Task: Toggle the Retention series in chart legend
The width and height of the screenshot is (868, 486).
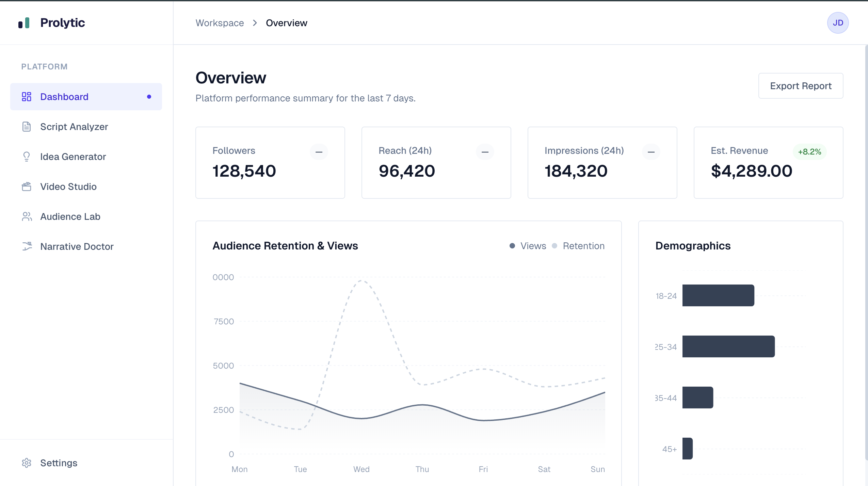Action: tap(579, 246)
